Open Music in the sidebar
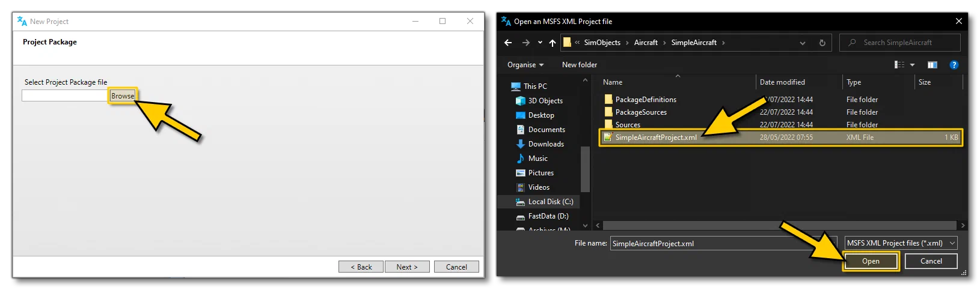The width and height of the screenshot is (980, 290). pyautogui.click(x=532, y=159)
